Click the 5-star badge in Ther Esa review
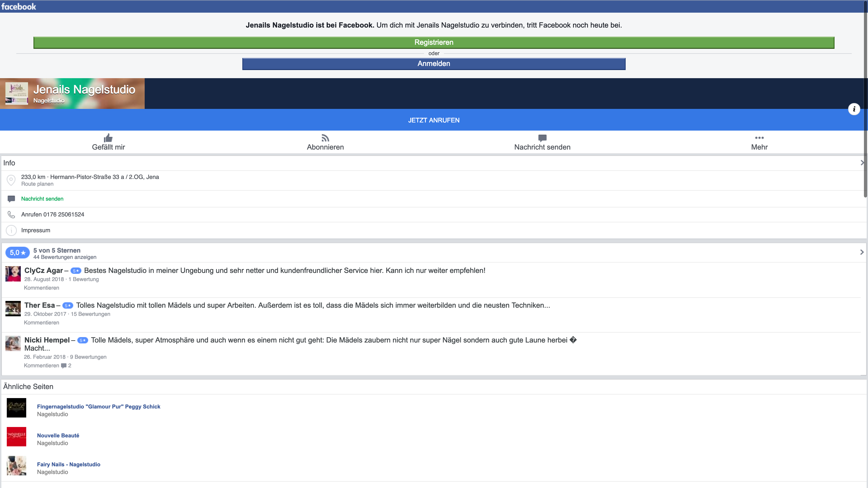The image size is (868, 488). (x=68, y=305)
